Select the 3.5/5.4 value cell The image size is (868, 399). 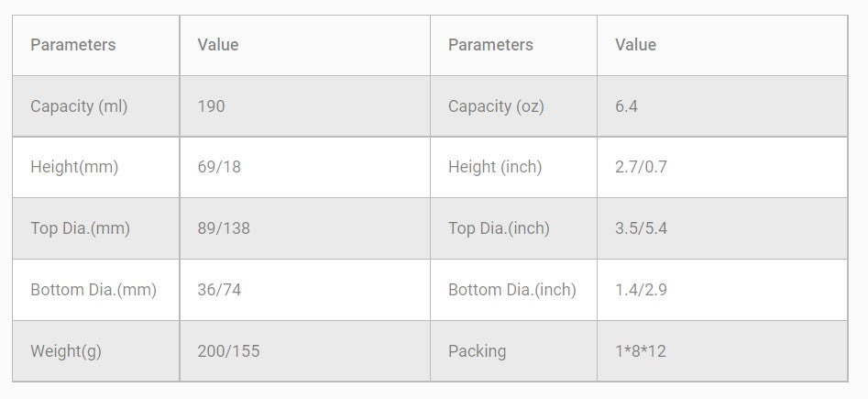point(641,228)
